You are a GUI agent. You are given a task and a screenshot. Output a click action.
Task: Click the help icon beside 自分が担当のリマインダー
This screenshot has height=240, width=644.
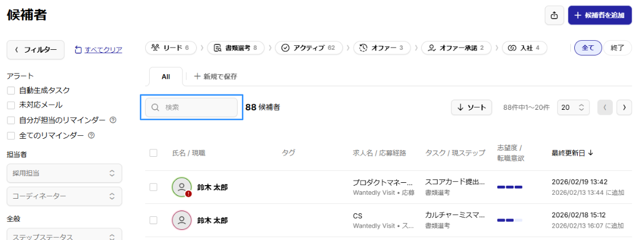[113, 120]
